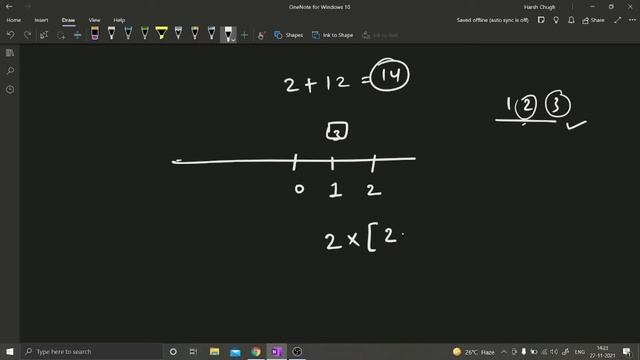Activate Insert or Remove Space tool

tap(77, 35)
